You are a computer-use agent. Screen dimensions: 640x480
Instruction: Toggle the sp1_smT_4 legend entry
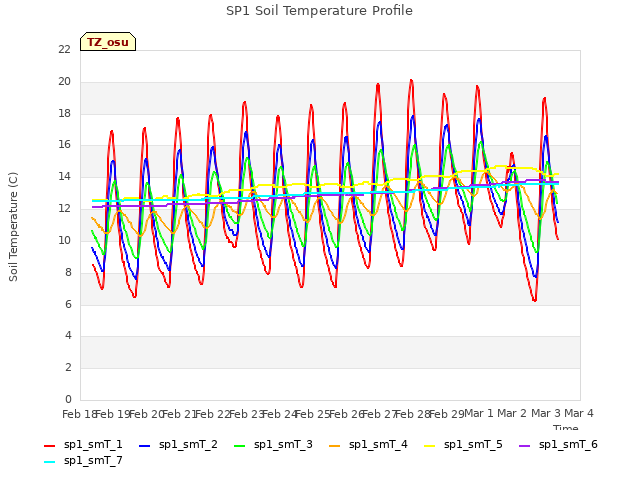(368, 444)
